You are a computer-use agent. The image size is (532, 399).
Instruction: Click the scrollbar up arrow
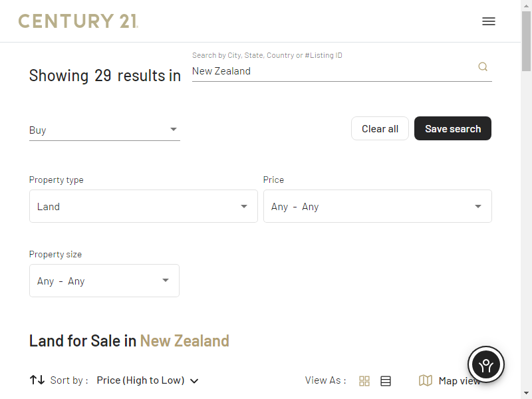526,5
